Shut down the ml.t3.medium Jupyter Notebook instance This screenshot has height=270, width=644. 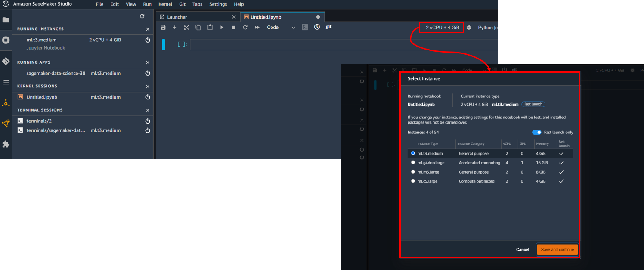[x=148, y=40]
